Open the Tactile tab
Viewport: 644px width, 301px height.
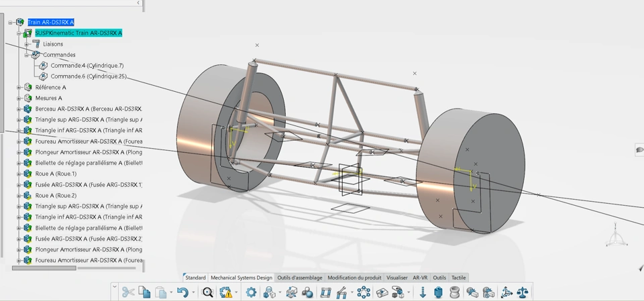[x=459, y=278]
